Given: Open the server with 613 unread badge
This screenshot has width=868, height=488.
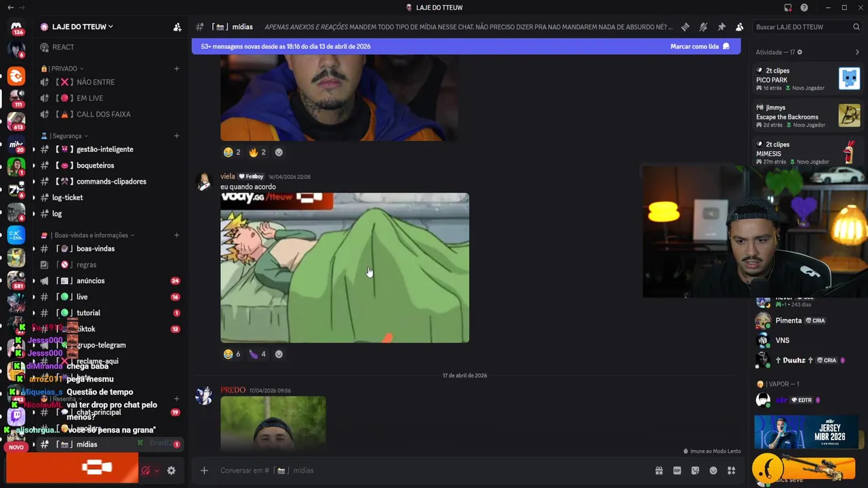Looking at the screenshot, I should (16, 121).
